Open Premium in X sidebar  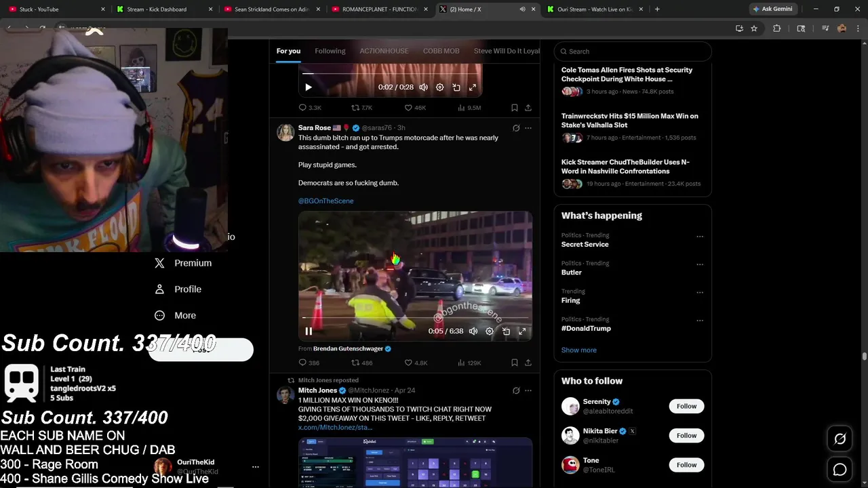(x=183, y=263)
